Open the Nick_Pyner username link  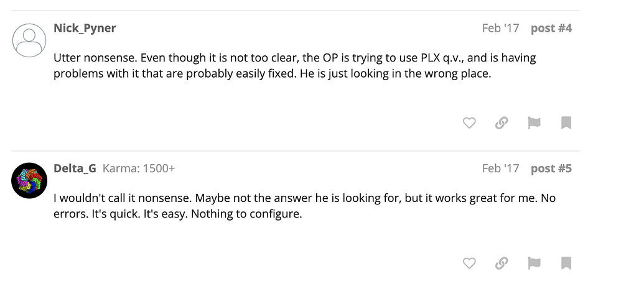(x=85, y=28)
